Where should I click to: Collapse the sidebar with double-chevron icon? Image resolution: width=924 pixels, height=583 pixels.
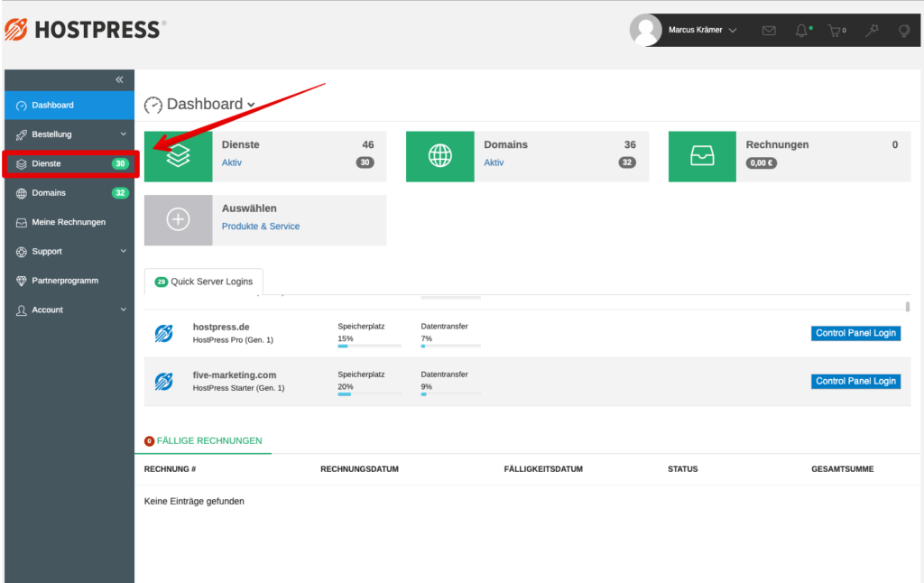(119, 79)
